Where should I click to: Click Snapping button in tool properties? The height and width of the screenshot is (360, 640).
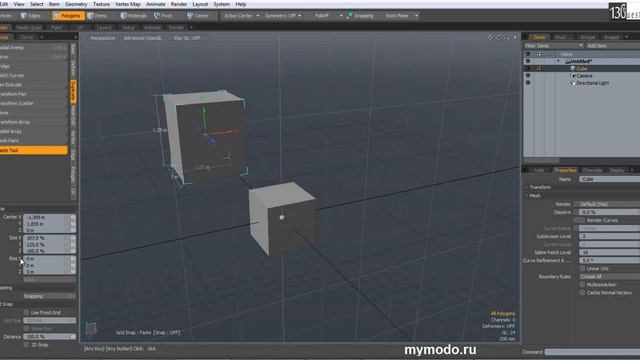point(49,296)
